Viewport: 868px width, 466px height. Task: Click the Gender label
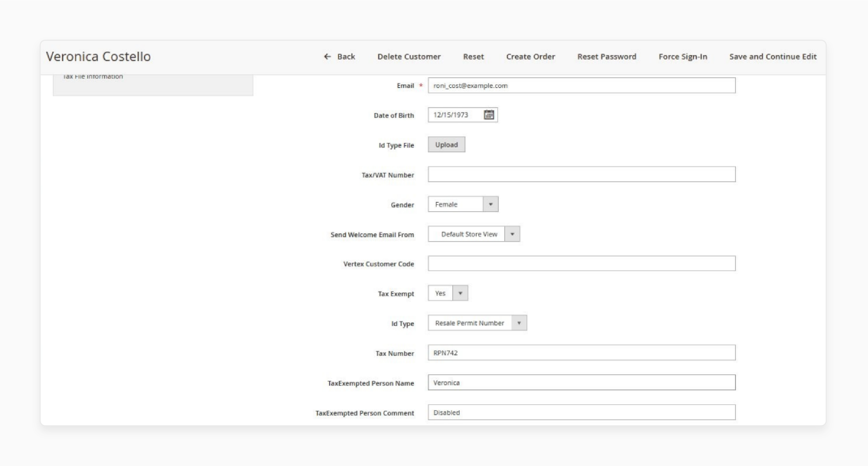(x=402, y=205)
